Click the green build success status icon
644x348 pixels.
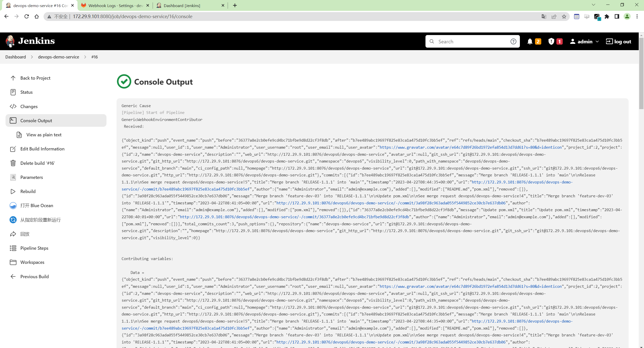click(x=124, y=82)
